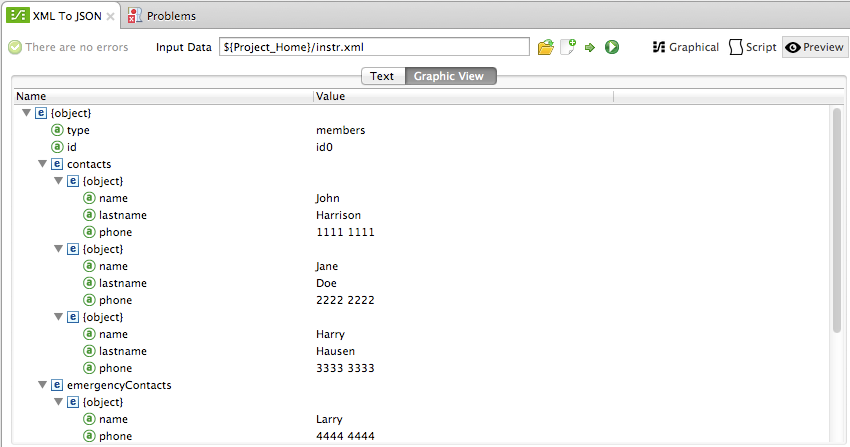Open the Problems tab
Image resolution: width=850 pixels, height=447 pixels.
pyautogui.click(x=162, y=16)
